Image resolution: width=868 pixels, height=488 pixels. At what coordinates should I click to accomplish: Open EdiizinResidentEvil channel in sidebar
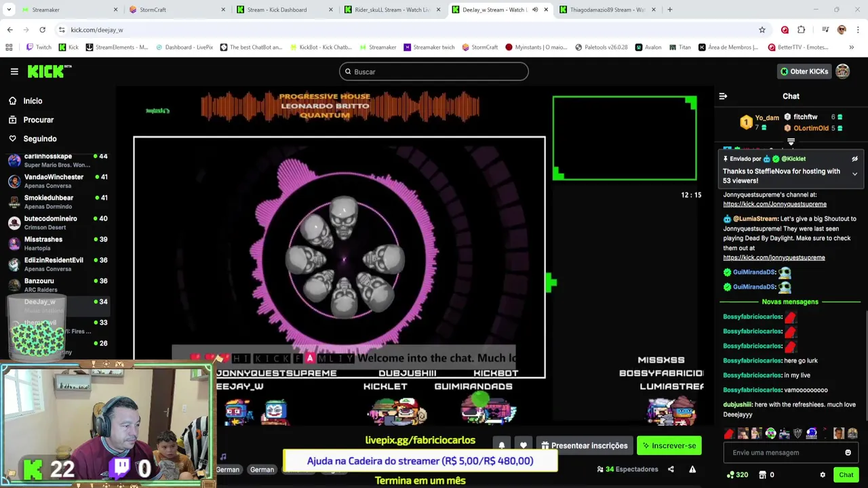coord(58,264)
